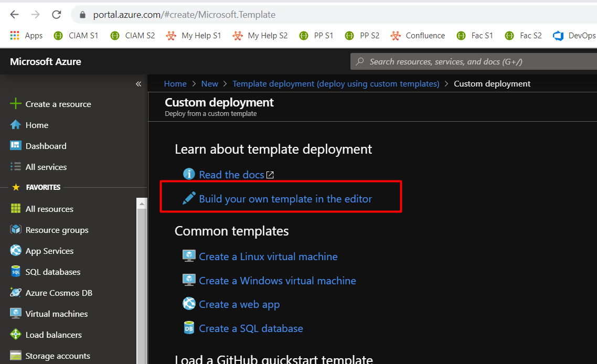Click the Windows virtual machine template icon

[x=189, y=280]
